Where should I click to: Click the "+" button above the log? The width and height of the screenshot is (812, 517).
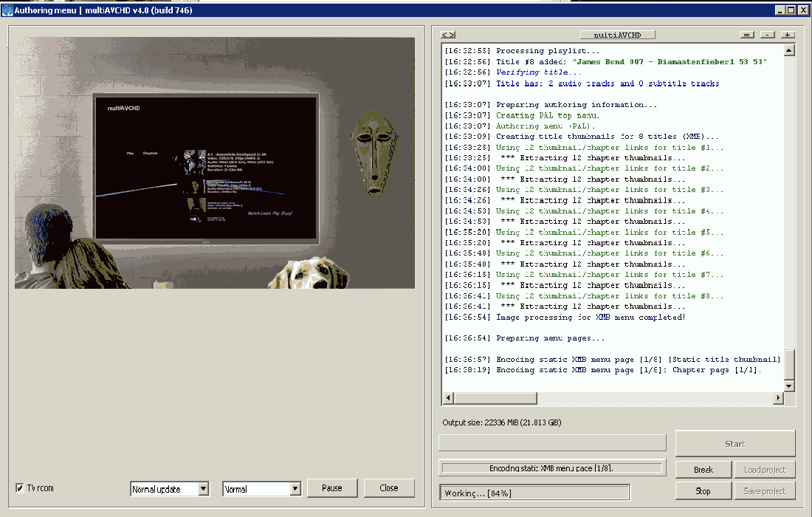[x=788, y=35]
